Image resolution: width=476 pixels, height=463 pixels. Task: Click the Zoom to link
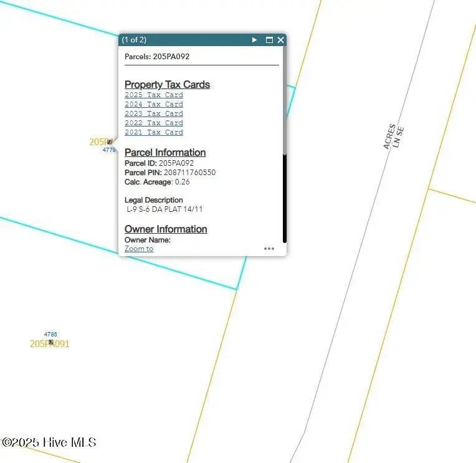(138, 249)
